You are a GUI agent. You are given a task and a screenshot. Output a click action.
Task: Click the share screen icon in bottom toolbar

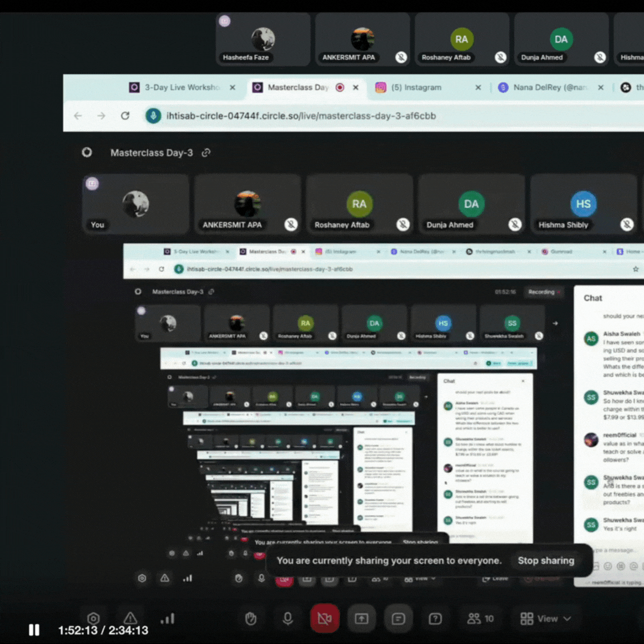tap(361, 618)
